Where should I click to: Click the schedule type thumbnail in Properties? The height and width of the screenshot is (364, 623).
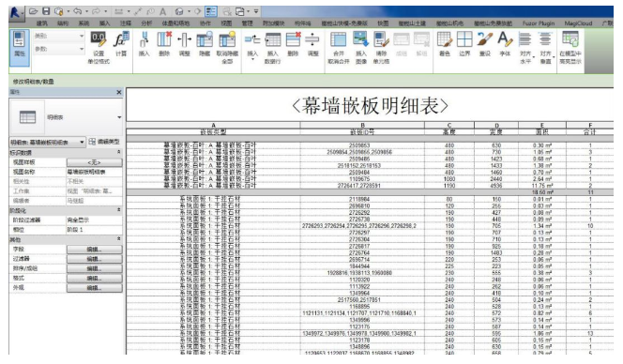tap(27, 117)
